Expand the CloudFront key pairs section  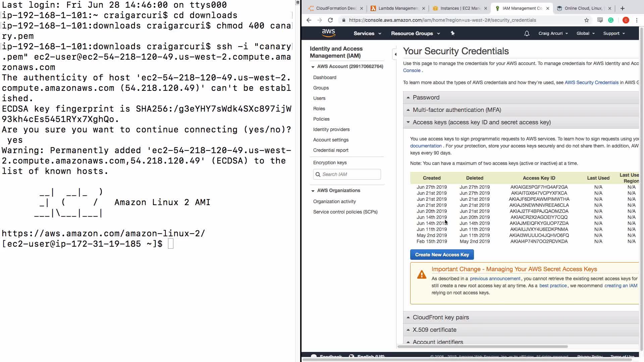click(x=440, y=317)
